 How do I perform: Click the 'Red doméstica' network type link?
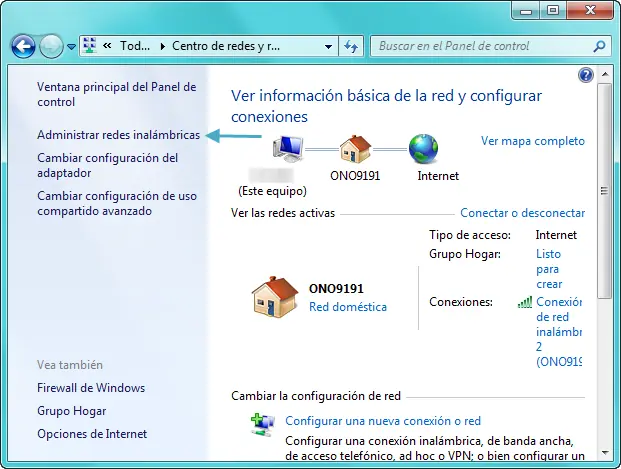348,307
